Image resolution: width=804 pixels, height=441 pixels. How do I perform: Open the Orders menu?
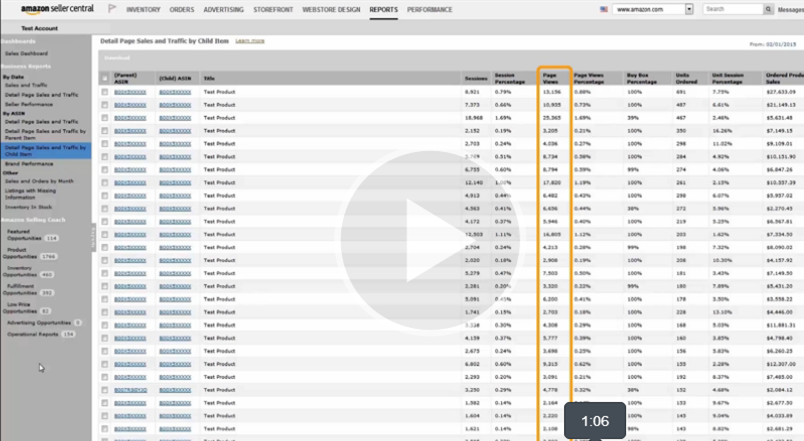pyautogui.click(x=182, y=10)
